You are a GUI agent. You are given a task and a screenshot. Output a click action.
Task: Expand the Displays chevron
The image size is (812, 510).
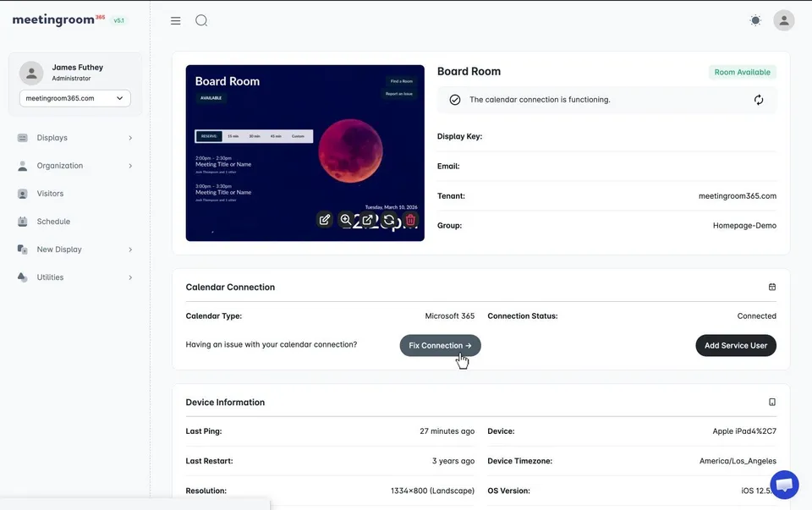[130, 138]
